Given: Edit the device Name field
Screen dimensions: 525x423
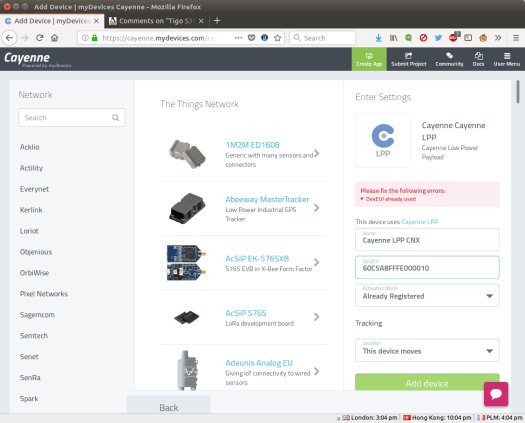Looking at the screenshot, I should coord(427,239).
